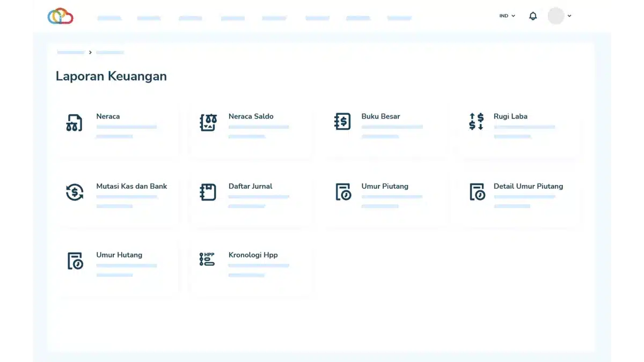Open the Detail Umur Piutang title

(528, 186)
